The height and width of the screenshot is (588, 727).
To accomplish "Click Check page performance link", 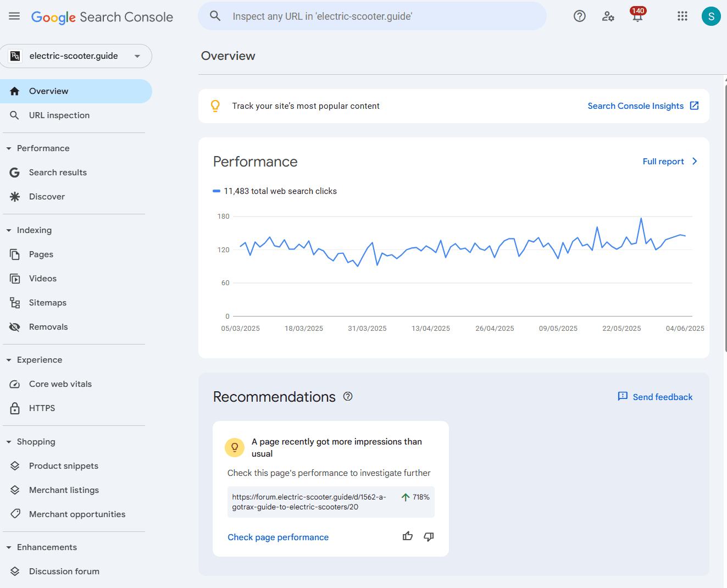I will pos(278,537).
